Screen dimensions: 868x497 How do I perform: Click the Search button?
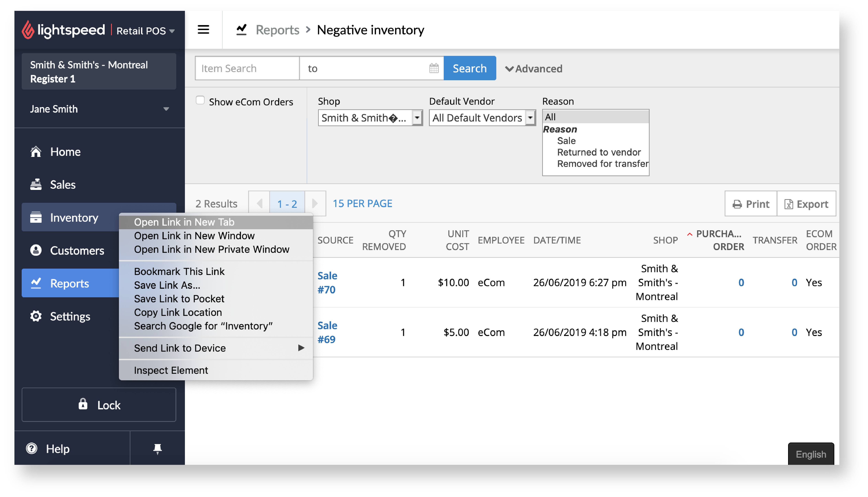pyautogui.click(x=470, y=68)
